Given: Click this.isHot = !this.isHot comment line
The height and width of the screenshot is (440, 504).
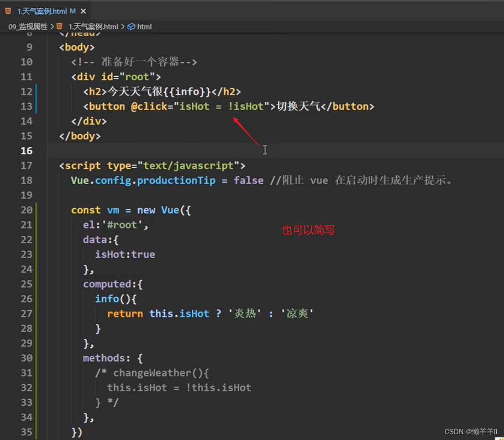Looking at the screenshot, I should coord(179,387).
